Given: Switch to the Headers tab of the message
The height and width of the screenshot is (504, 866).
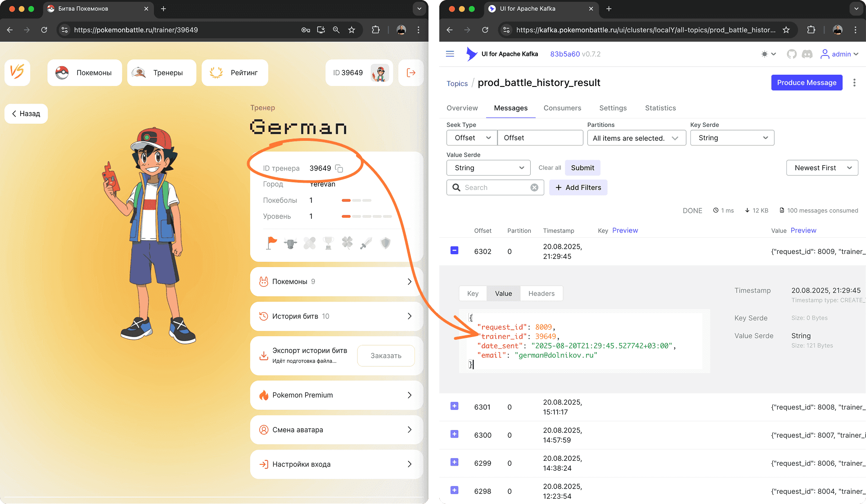Looking at the screenshot, I should click(x=541, y=293).
